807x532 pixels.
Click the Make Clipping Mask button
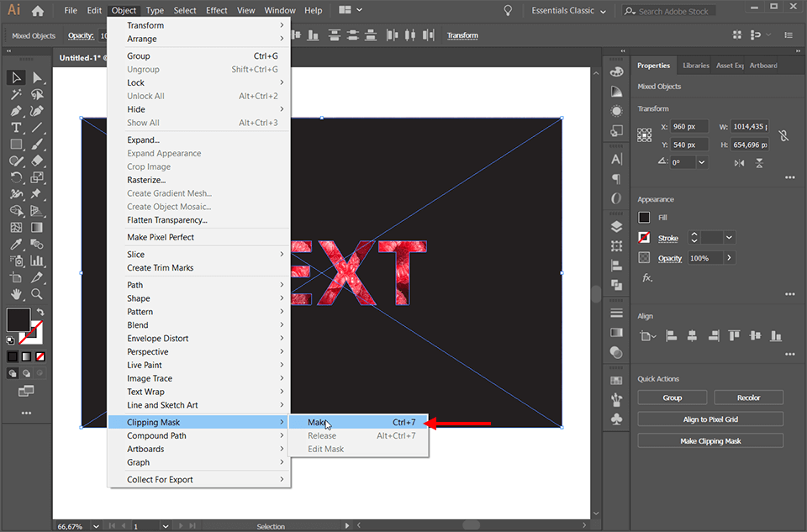pyautogui.click(x=710, y=440)
